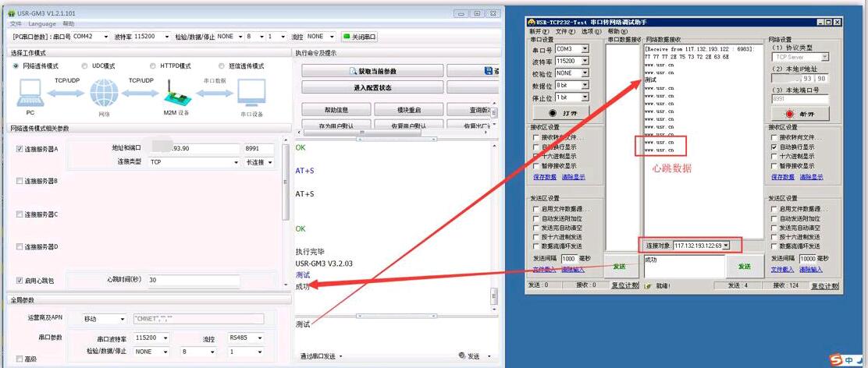
Task: Click the M2M device module icon
Action: 176,95
